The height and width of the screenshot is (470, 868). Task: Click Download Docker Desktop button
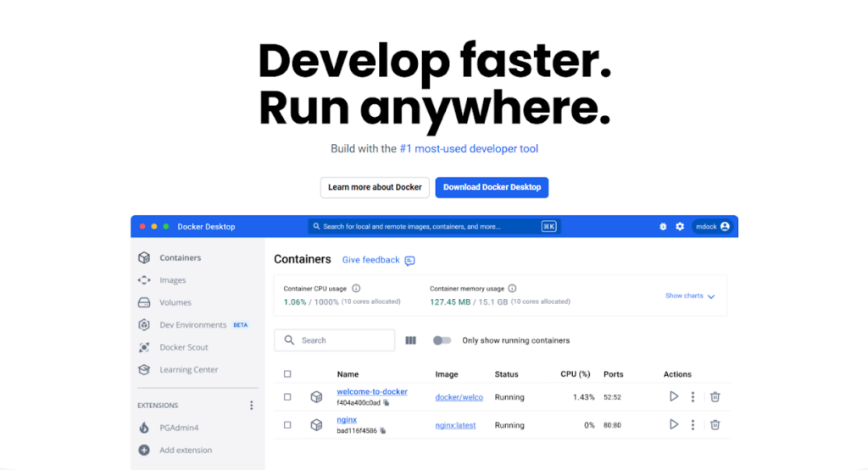click(492, 187)
